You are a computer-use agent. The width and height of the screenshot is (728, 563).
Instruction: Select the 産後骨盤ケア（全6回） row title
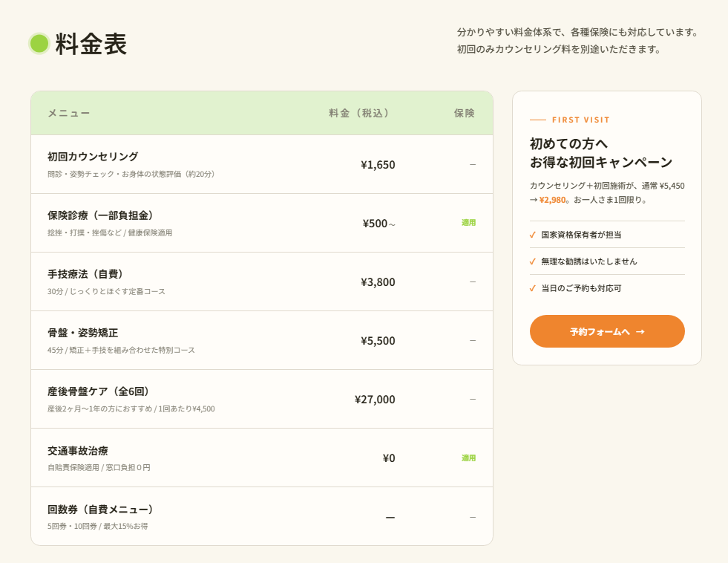(x=98, y=391)
